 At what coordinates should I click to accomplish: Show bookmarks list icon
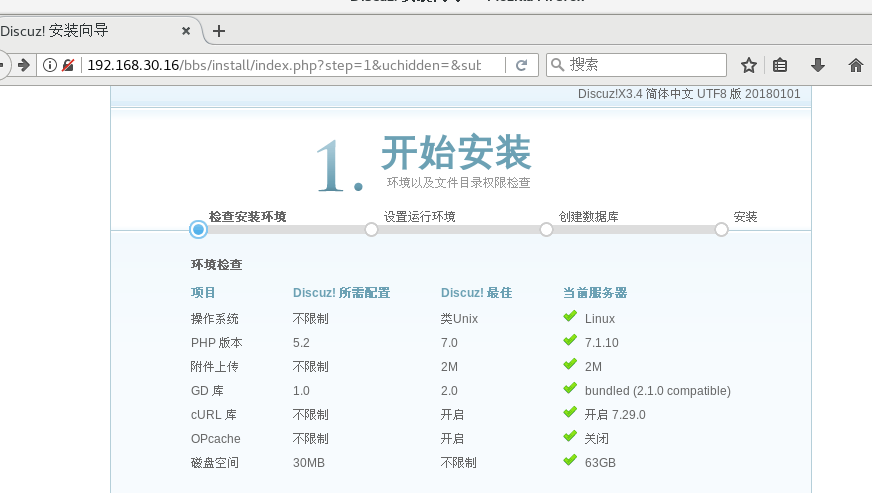tap(780, 65)
